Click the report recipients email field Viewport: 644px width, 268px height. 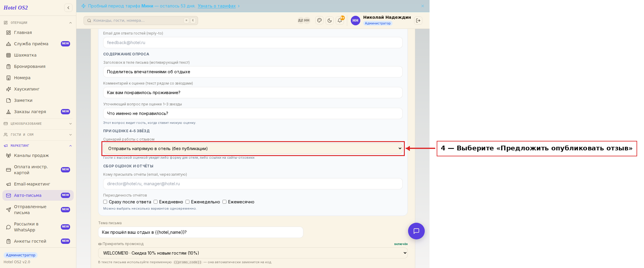[253, 184]
